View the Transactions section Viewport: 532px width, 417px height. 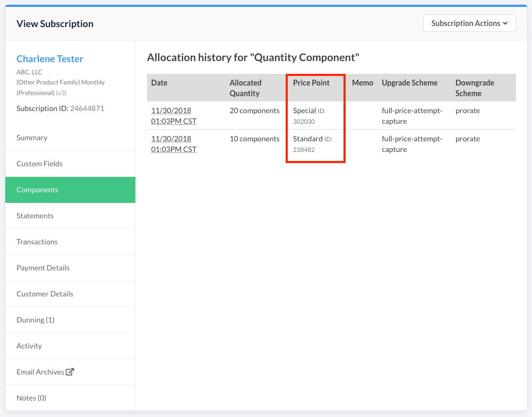click(x=37, y=242)
